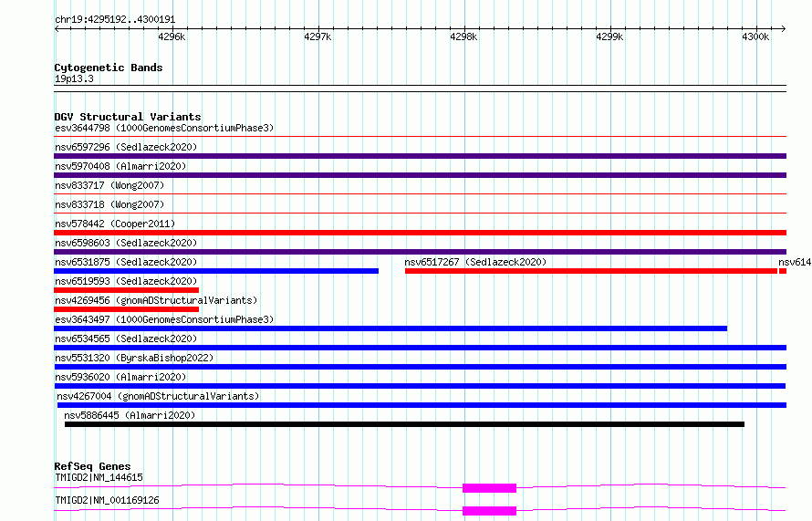Click the partially visible nsv614 variant label
Image resolution: width=812 pixels, height=521 pixels.
pyautogui.click(x=795, y=262)
